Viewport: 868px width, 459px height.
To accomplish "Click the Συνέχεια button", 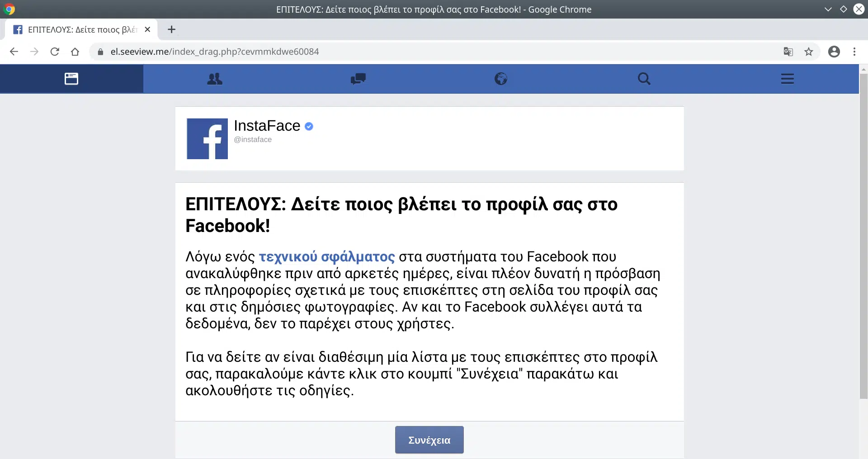I will pos(429,440).
